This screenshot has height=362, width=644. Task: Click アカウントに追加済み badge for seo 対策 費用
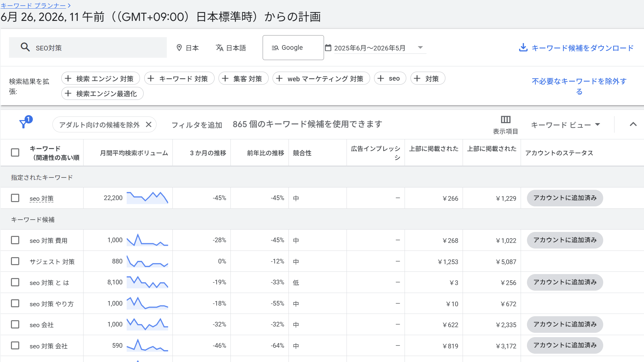[565, 240]
